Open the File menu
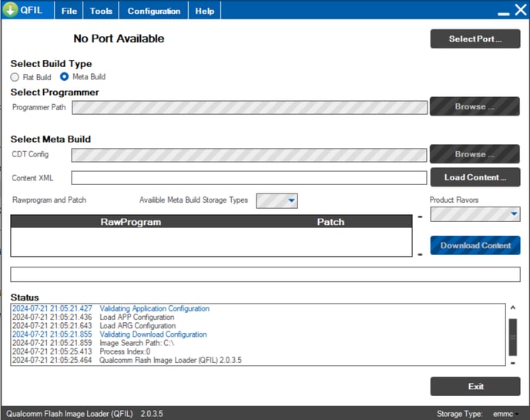Viewport: 530px width, 420px height. click(69, 11)
